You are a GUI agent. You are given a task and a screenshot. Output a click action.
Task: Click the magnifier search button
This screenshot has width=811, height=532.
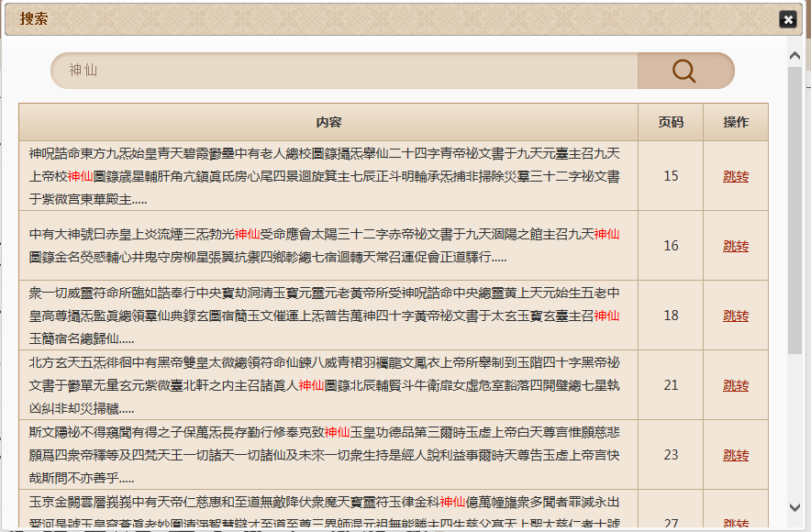(685, 71)
